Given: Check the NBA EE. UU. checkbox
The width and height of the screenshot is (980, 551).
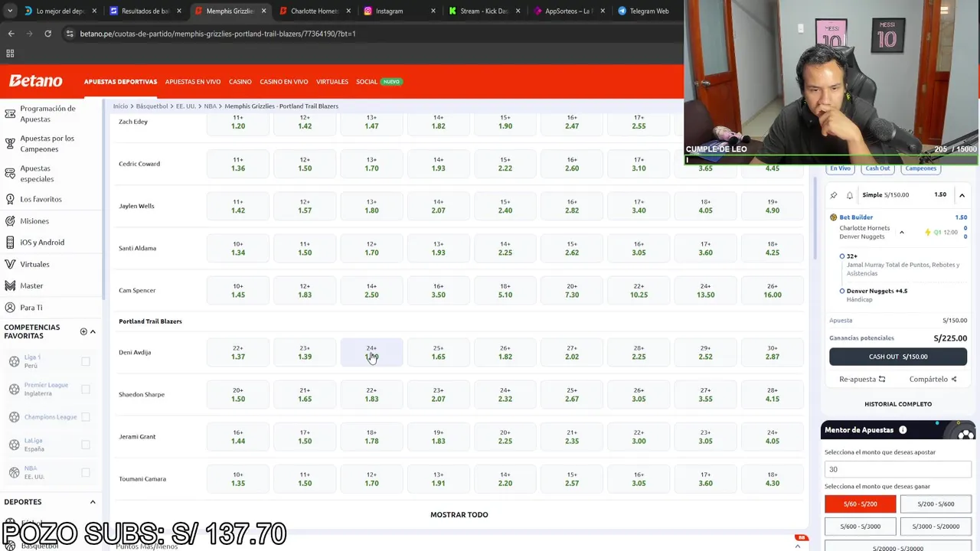Looking at the screenshot, I should pyautogui.click(x=86, y=472).
